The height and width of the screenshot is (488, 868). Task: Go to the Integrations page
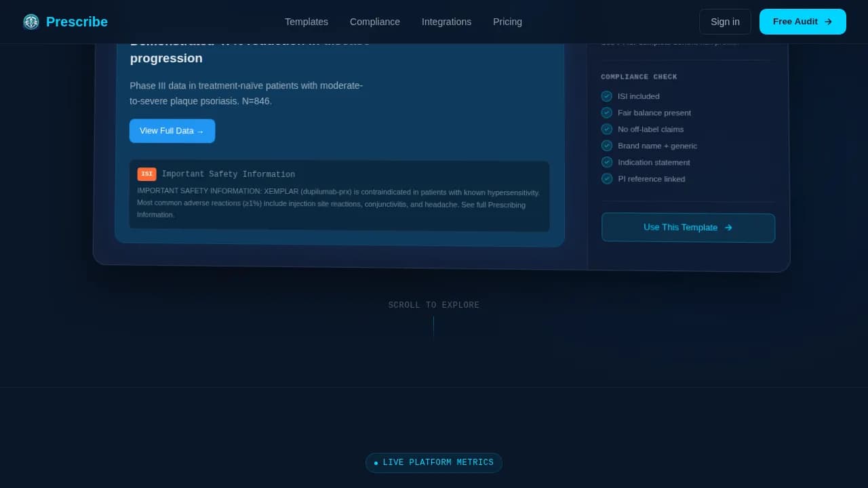[446, 22]
